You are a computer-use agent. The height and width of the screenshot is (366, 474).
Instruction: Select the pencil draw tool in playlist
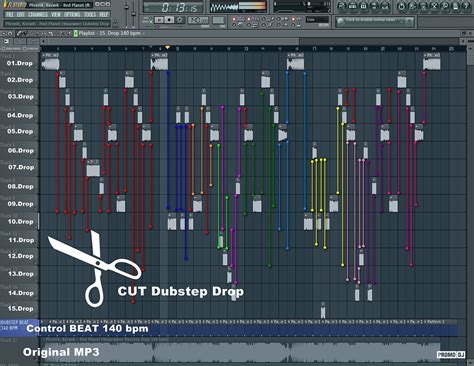[19, 33]
